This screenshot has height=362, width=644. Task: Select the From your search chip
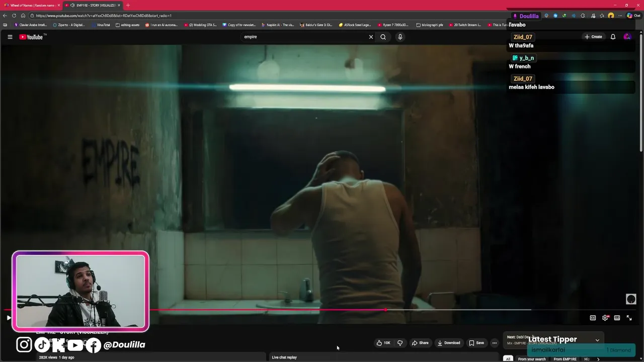click(x=532, y=359)
